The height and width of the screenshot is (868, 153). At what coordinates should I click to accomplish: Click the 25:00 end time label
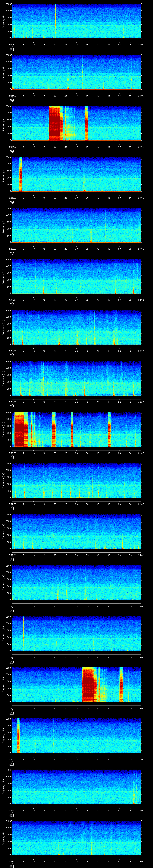click(x=141, y=147)
